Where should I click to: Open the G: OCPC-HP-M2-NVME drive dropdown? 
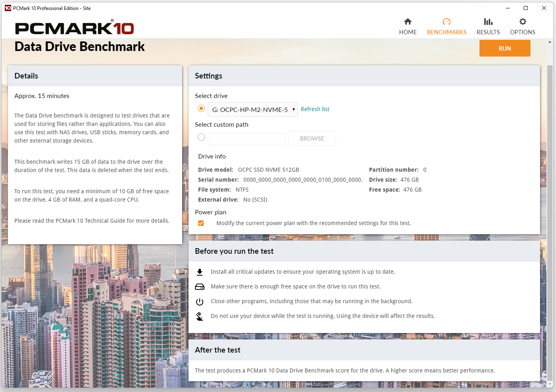click(253, 110)
